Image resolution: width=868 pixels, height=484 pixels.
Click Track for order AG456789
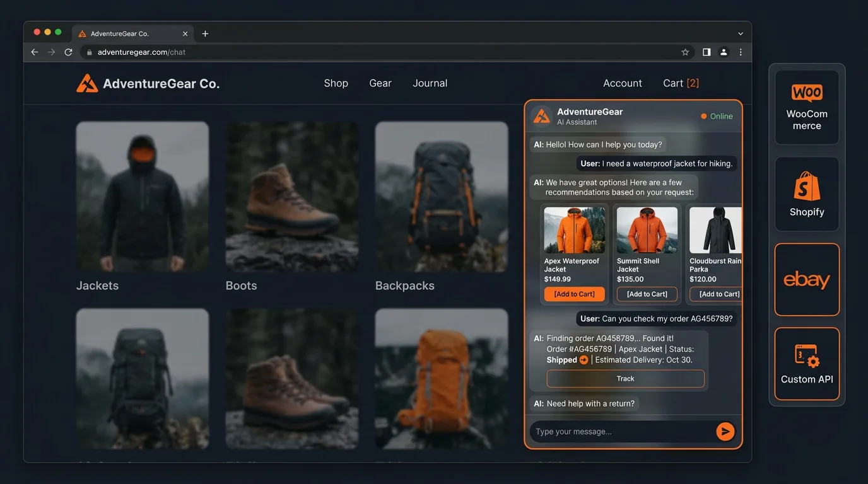[625, 378]
